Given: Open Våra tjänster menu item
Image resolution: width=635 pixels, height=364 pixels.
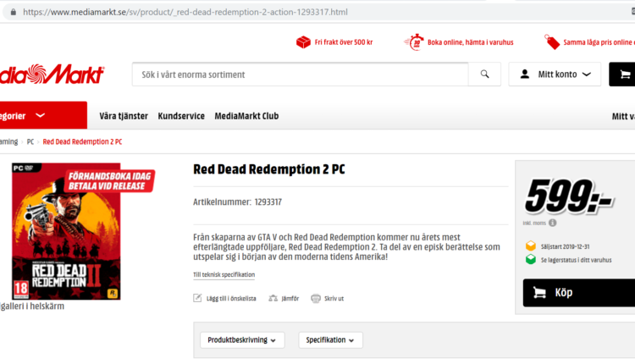Looking at the screenshot, I should pyautogui.click(x=124, y=116).
